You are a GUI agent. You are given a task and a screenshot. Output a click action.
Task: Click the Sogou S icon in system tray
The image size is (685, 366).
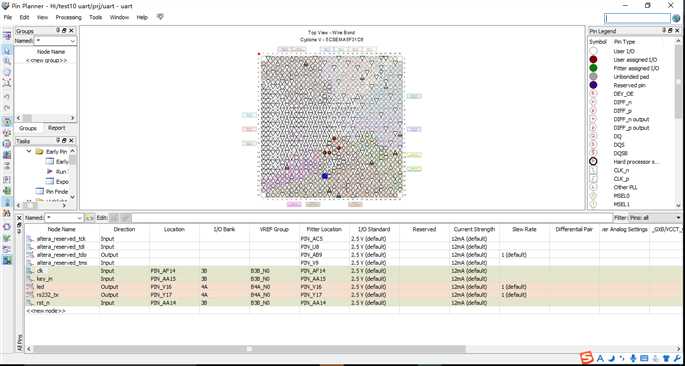pyautogui.click(x=587, y=358)
